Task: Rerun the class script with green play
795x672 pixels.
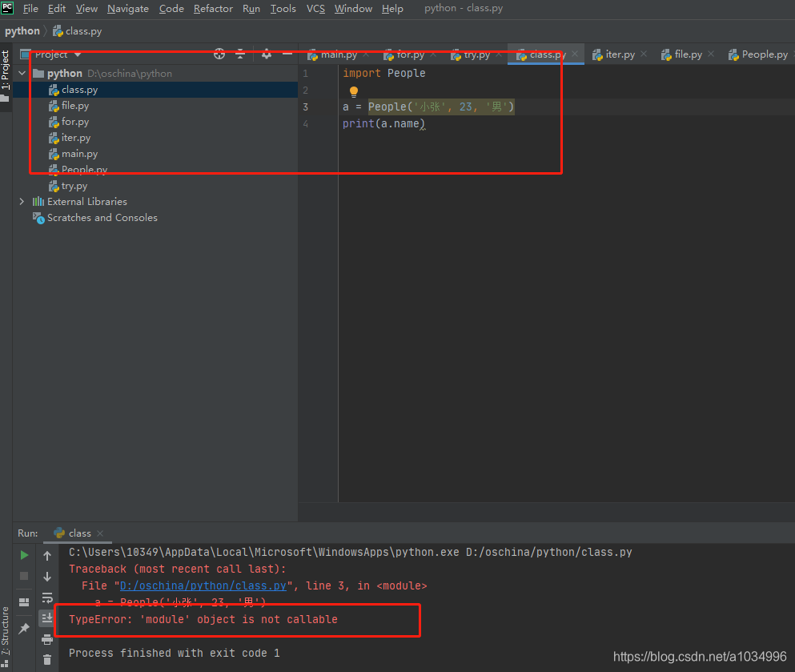Action: tap(24, 555)
